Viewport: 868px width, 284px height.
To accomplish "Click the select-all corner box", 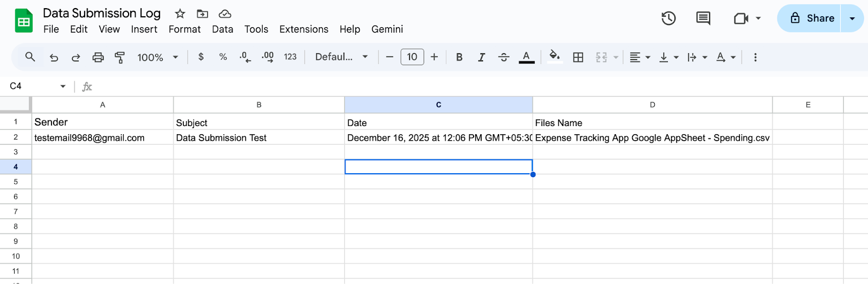I will (x=16, y=105).
